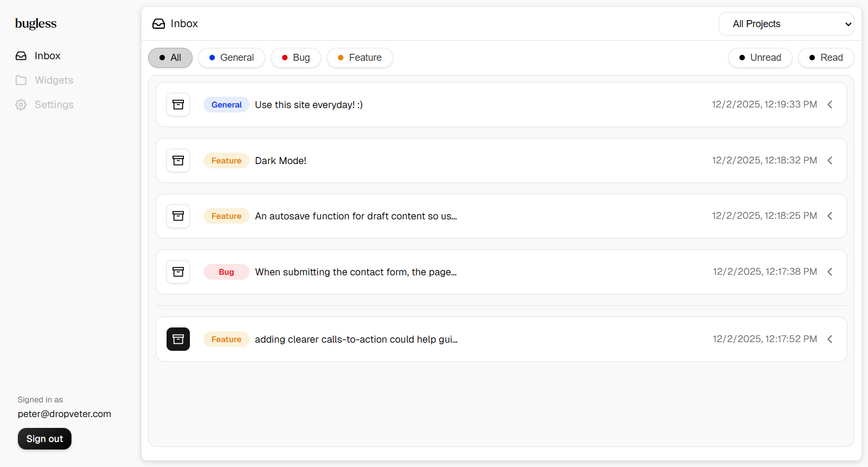Unarchive the calls-to-action feedback item

(178, 339)
